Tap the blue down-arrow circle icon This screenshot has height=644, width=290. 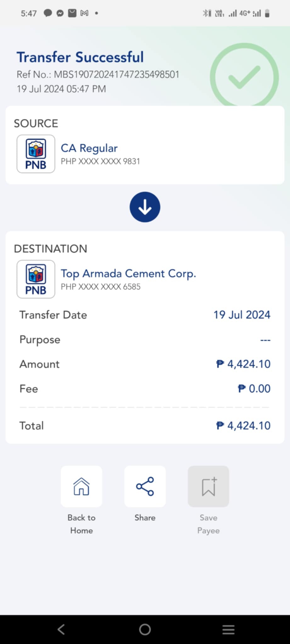tap(145, 207)
